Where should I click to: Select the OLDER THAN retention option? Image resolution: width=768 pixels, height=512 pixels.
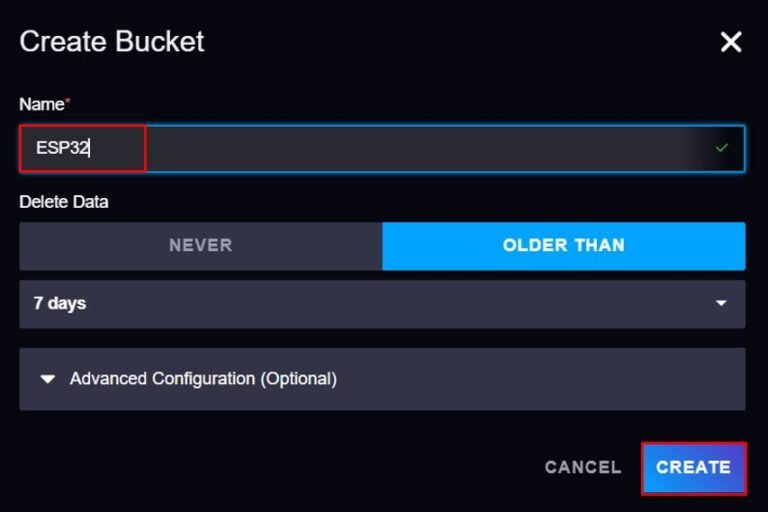pos(563,246)
